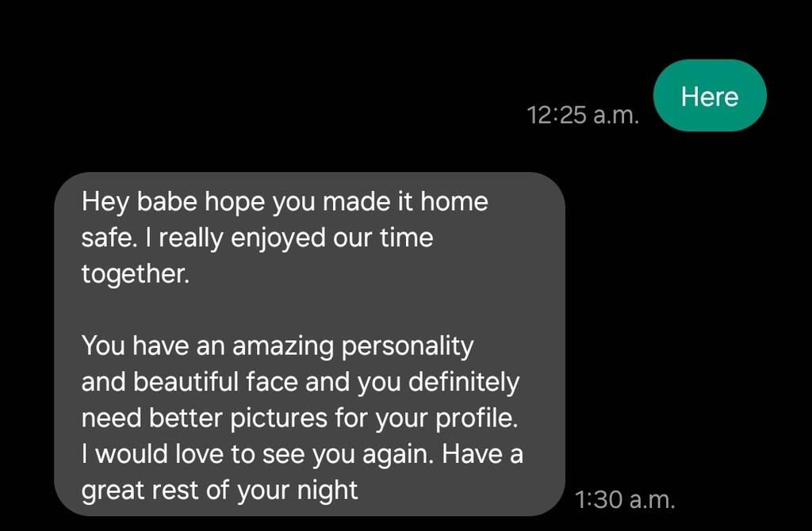The width and height of the screenshot is (812, 531).
Task: Click the word "safe." in the message
Action: [100, 238]
